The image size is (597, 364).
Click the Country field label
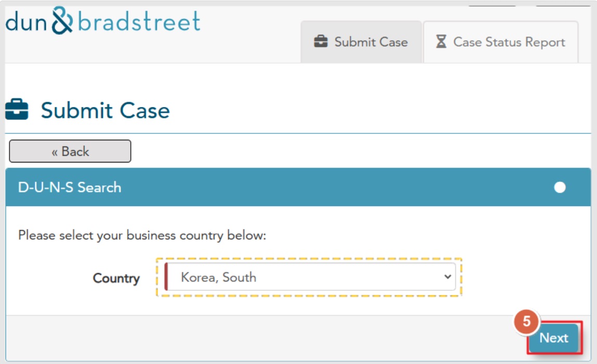[116, 278]
